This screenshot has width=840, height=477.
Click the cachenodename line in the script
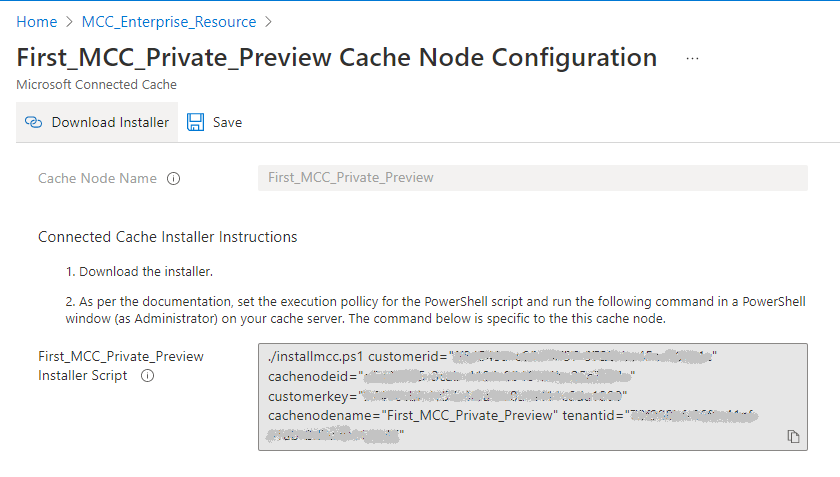coord(410,414)
